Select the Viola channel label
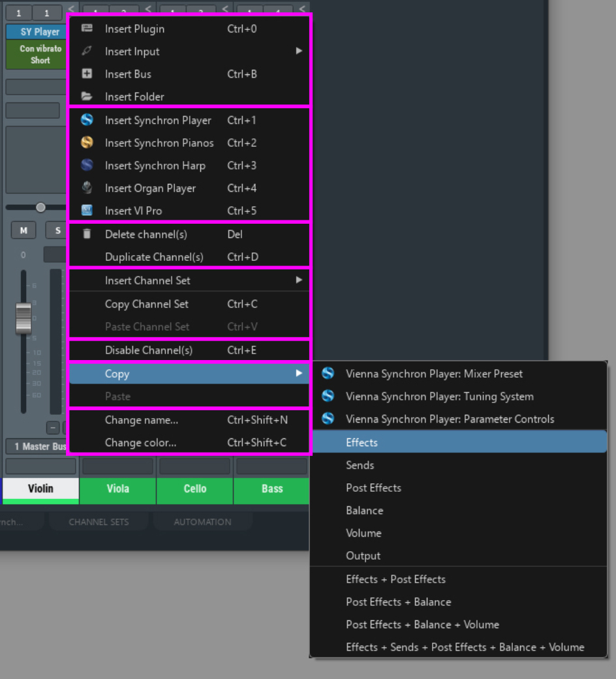 (x=117, y=489)
